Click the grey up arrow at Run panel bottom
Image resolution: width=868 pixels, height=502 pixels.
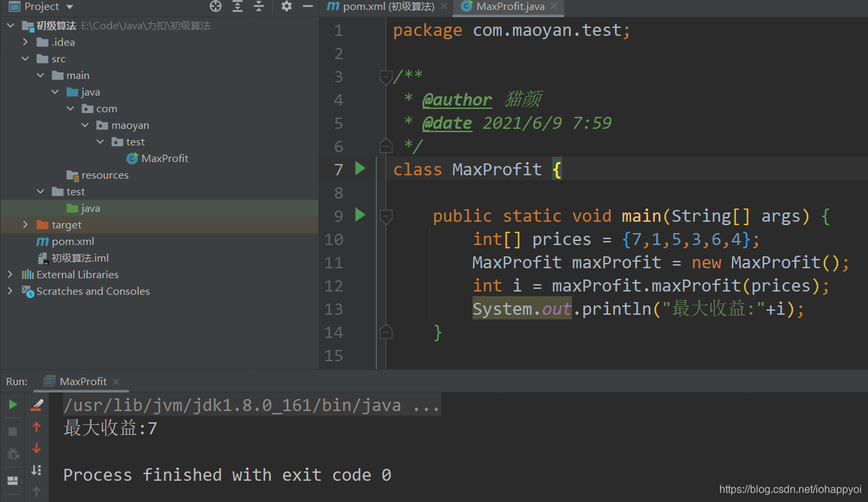click(36, 492)
